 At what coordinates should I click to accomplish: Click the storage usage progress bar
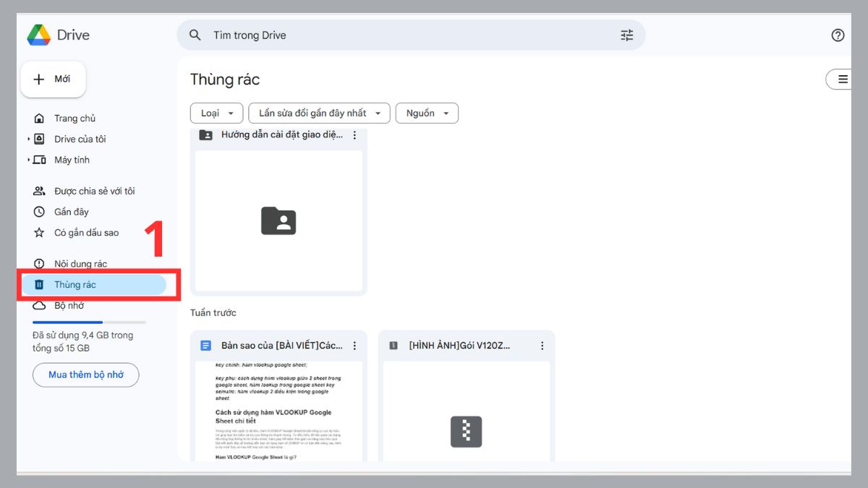coord(89,322)
